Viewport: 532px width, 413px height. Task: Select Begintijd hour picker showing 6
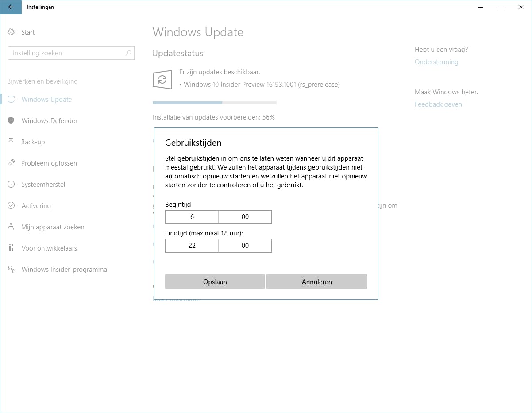pos(192,217)
